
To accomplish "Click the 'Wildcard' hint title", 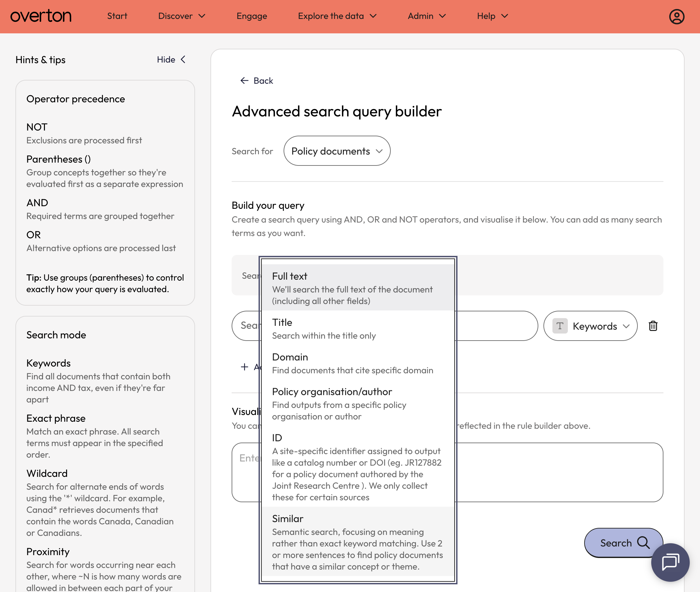I will tap(47, 473).
